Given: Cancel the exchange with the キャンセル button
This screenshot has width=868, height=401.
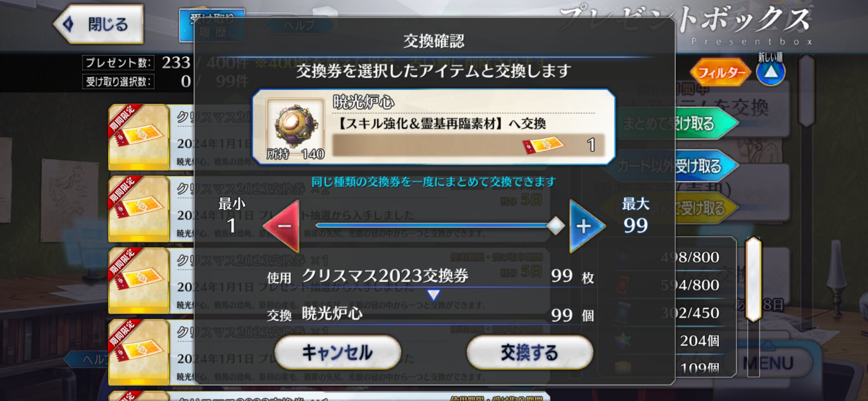Looking at the screenshot, I should tap(338, 352).
